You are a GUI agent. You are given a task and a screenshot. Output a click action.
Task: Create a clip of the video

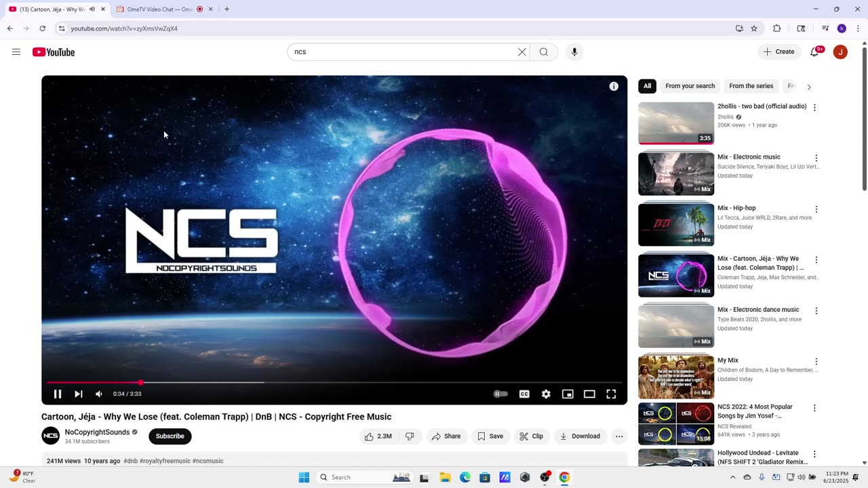point(532,436)
